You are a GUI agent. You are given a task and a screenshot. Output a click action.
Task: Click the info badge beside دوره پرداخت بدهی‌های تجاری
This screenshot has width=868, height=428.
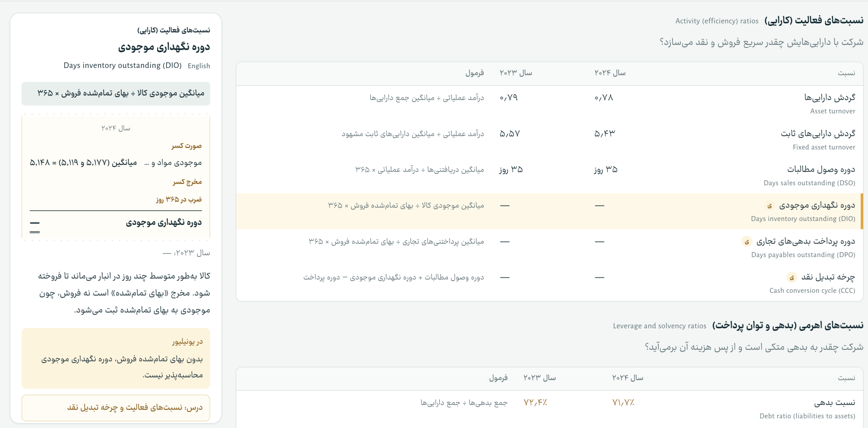(747, 242)
